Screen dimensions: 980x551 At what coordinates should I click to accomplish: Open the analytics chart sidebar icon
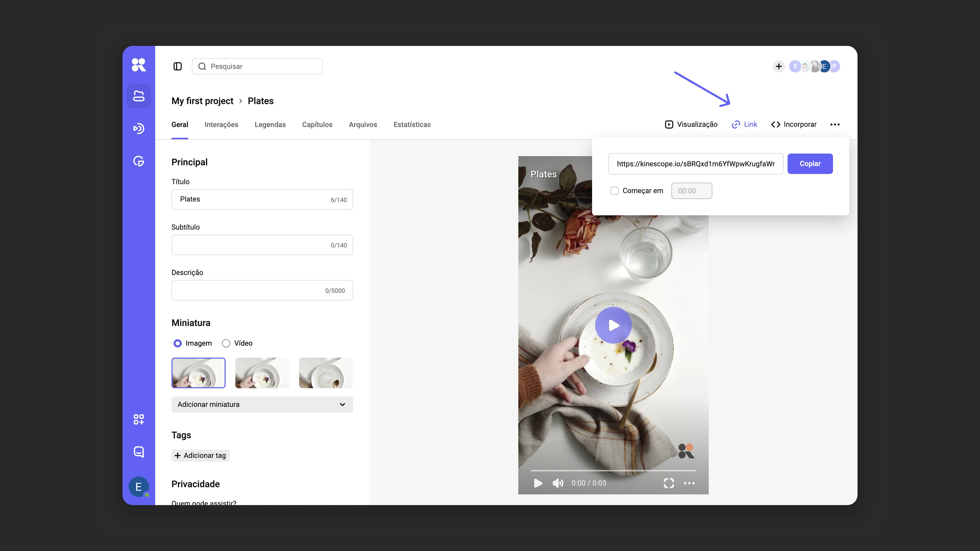pos(139,161)
